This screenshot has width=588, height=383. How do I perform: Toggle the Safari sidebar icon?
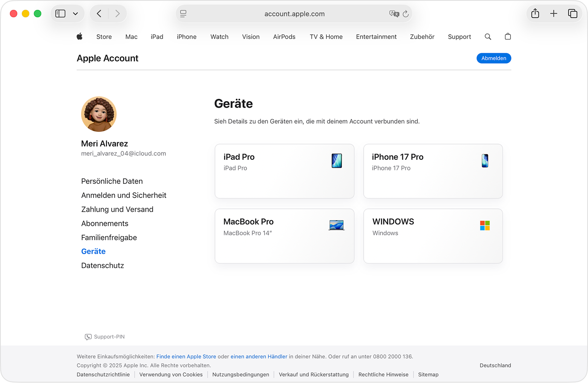[x=60, y=13]
